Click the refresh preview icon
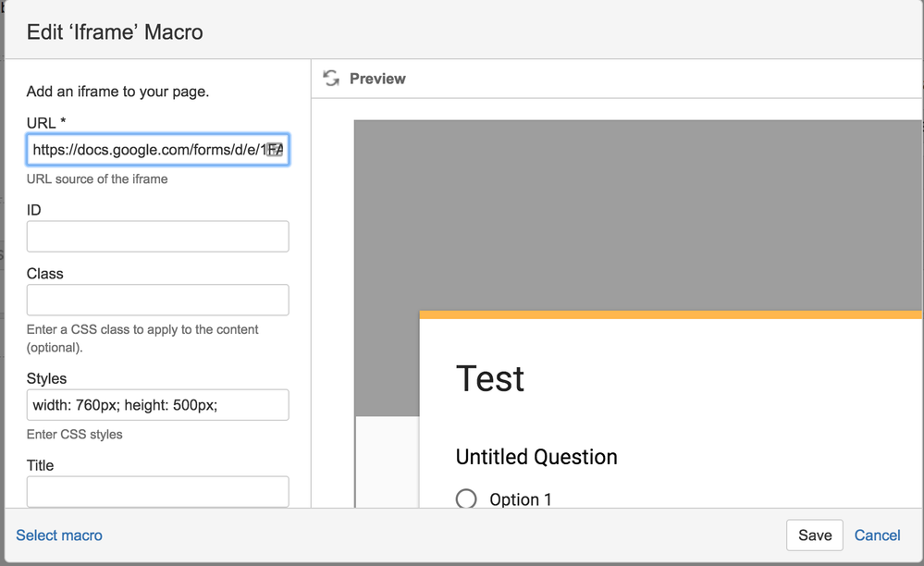The width and height of the screenshot is (924, 566). [331, 79]
